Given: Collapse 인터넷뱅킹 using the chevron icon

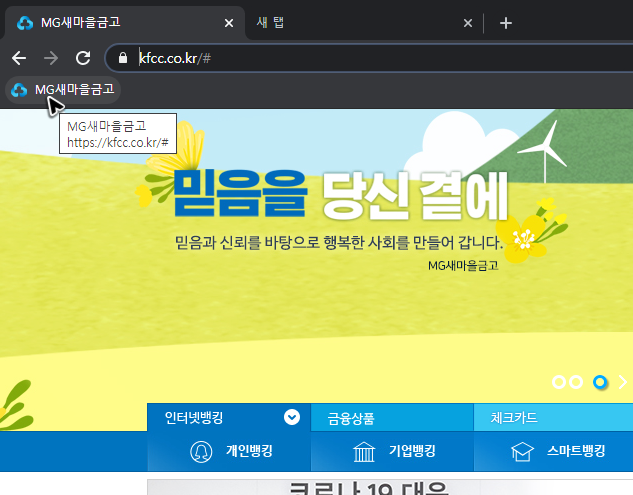Looking at the screenshot, I should (292, 417).
